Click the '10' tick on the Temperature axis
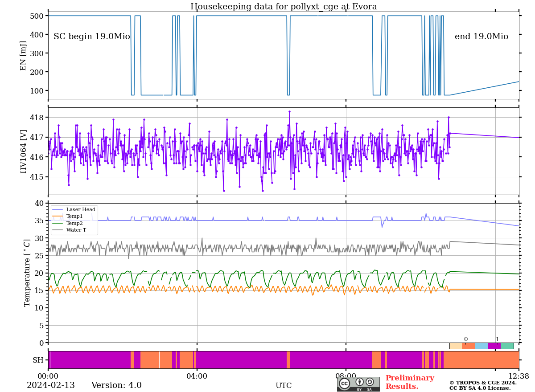 pyautogui.click(x=39, y=308)
